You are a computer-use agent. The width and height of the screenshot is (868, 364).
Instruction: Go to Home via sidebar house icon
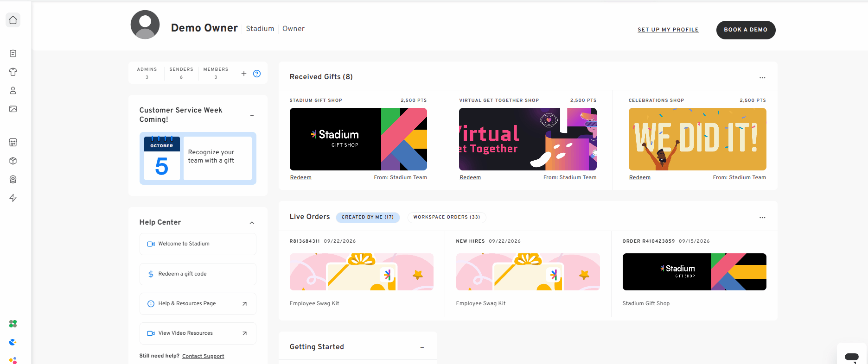pyautogui.click(x=13, y=20)
